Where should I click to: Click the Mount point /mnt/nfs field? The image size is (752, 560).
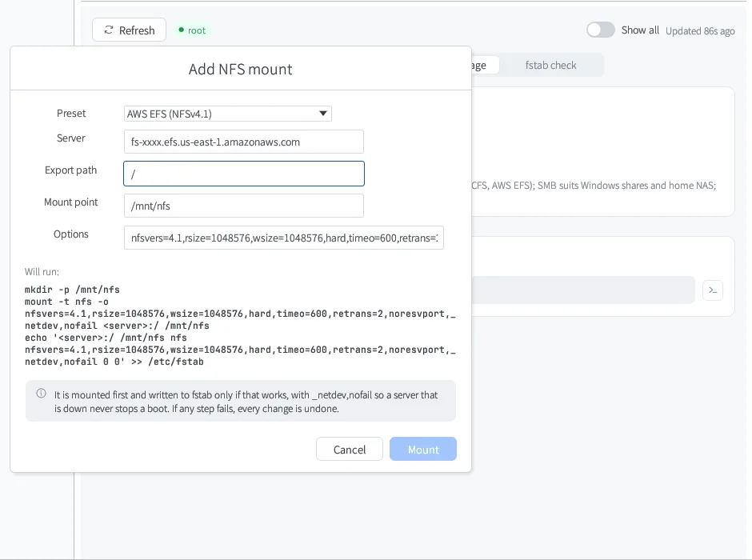click(244, 206)
